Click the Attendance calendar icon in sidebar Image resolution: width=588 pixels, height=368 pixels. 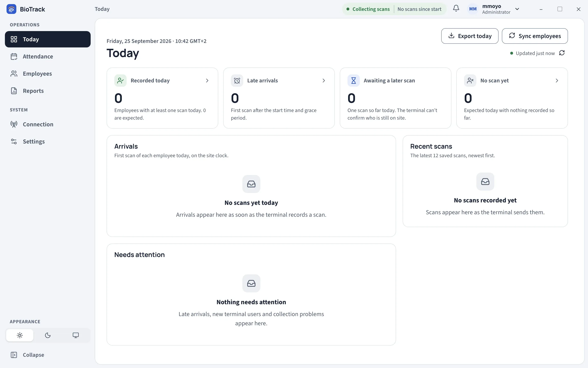point(14,56)
